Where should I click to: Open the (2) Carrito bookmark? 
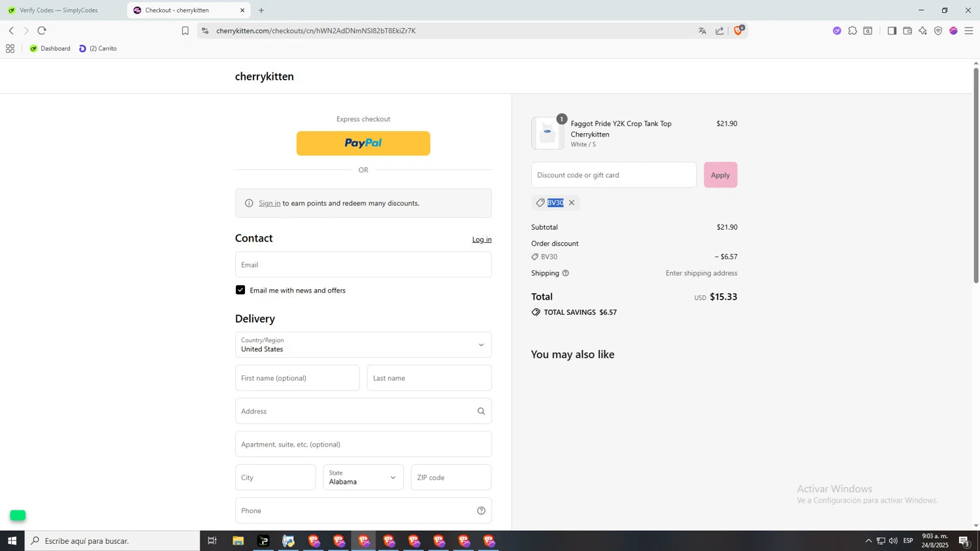coord(98,48)
